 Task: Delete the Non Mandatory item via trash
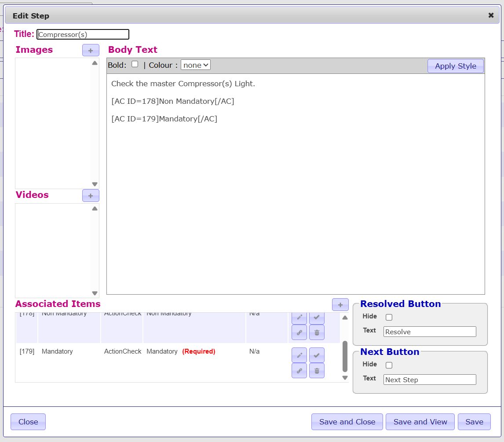click(x=317, y=332)
